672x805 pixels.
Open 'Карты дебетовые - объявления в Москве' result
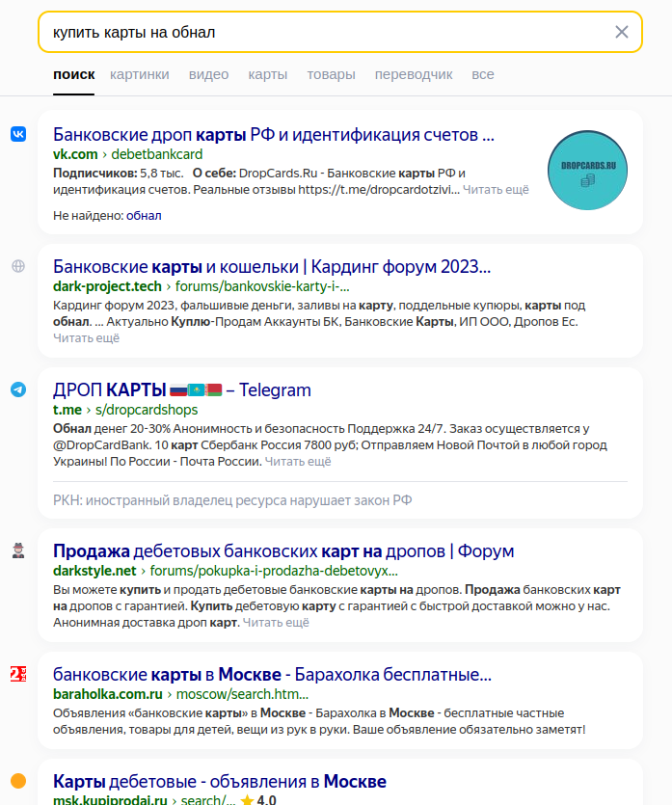pos(220,782)
